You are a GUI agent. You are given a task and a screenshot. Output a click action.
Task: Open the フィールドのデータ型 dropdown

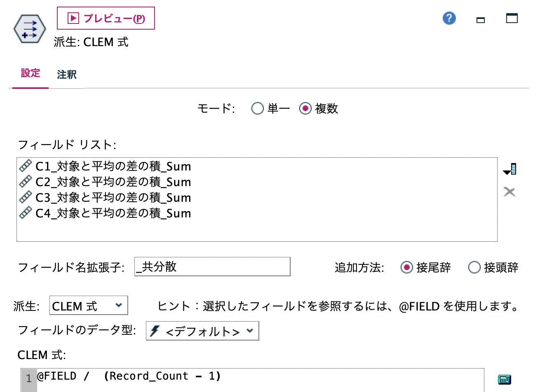[x=202, y=331]
